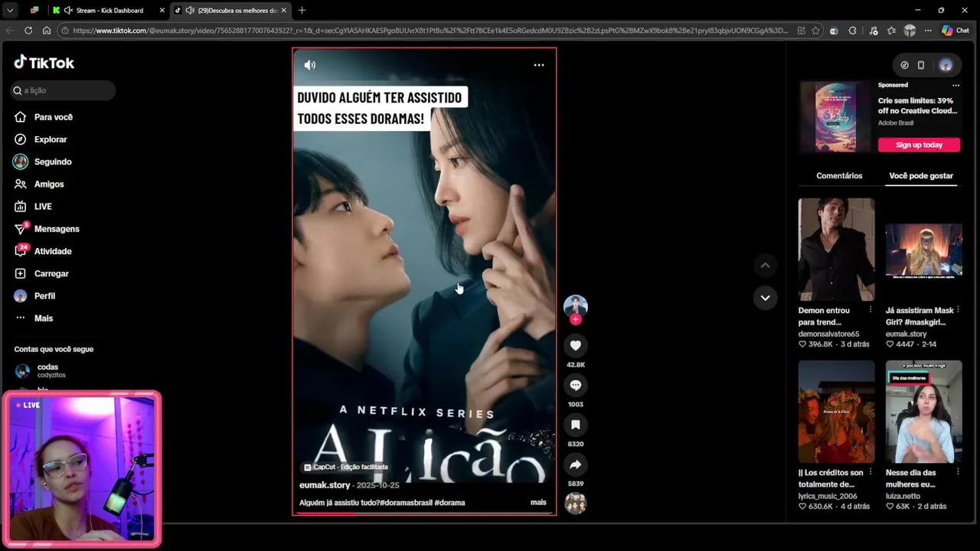Bookmark page with star icon
The image size is (980, 551).
pyautogui.click(x=816, y=31)
